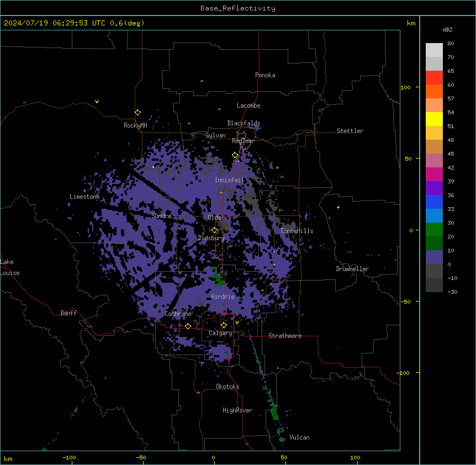The image size is (476, 465).
Task: Select the slate purple 0–10 dBZ swatch
Action: coord(434,257)
